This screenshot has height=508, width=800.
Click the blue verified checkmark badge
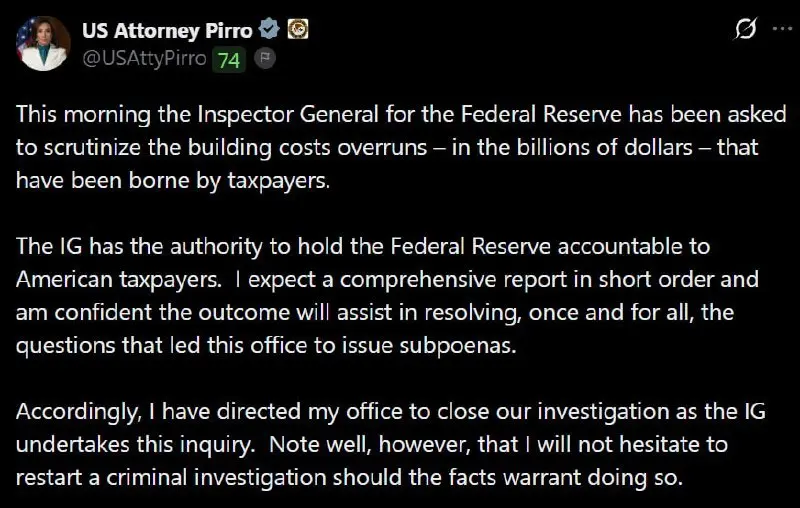pyautogui.click(x=269, y=29)
